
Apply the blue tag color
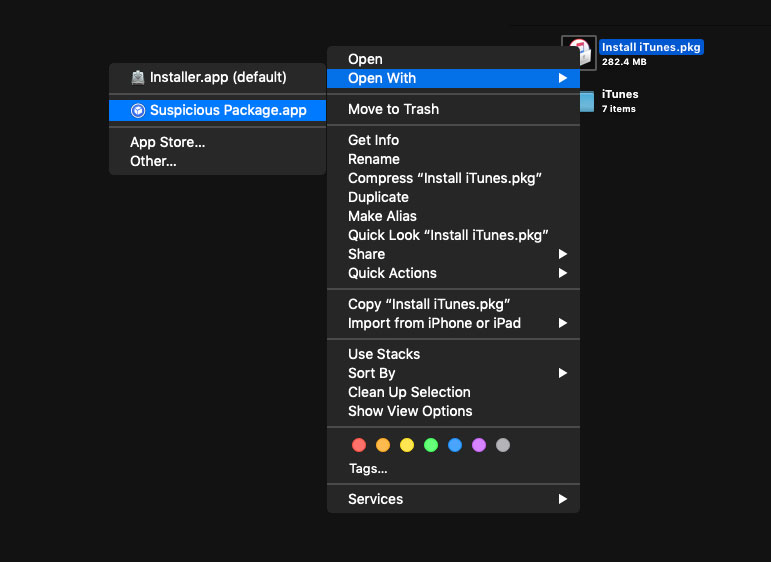coord(455,445)
